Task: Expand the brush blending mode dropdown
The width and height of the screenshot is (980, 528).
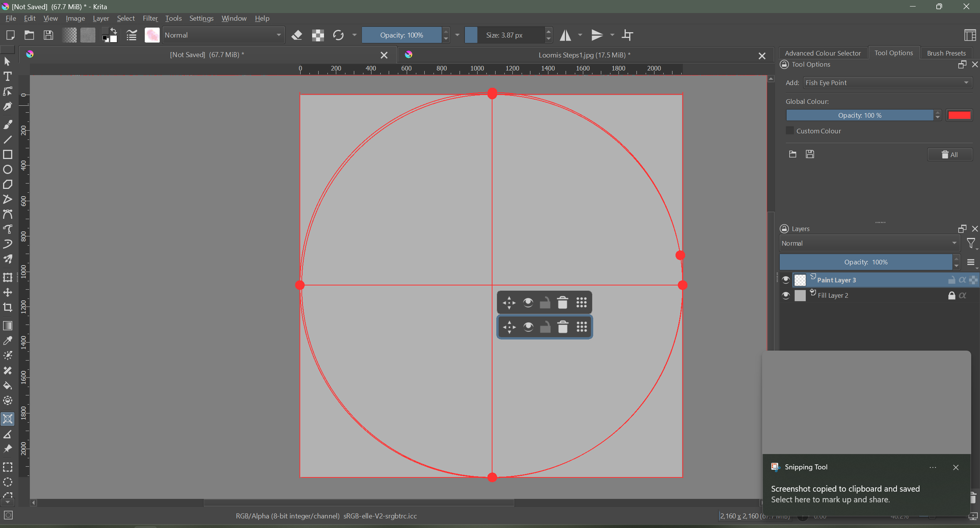Action: tap(223, 35)
